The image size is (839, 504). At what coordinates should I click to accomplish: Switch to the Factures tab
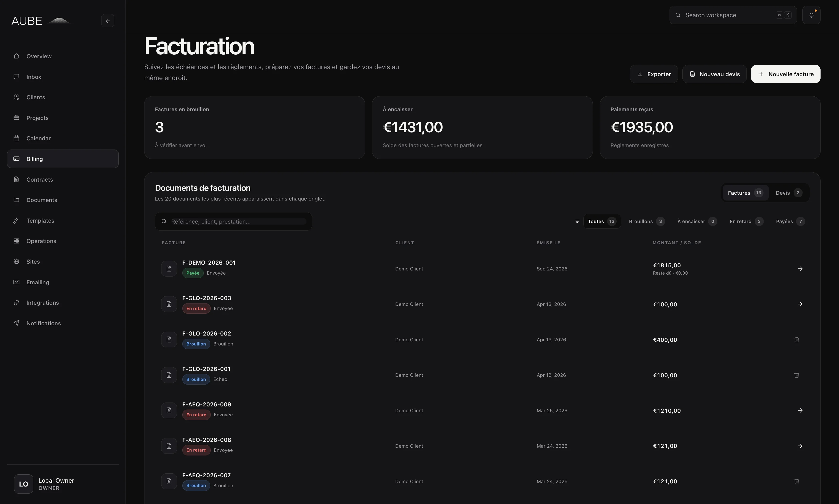click(745, 193)
